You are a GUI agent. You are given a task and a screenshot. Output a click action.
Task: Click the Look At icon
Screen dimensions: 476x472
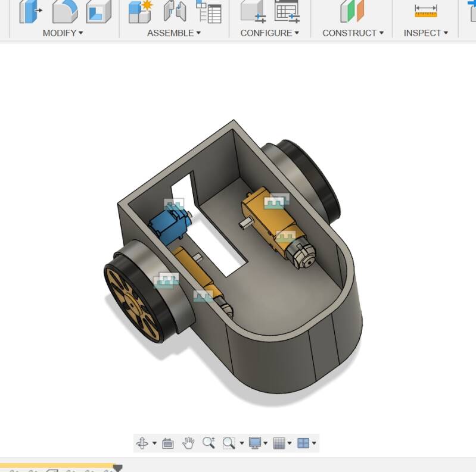(x=167, y=443)
